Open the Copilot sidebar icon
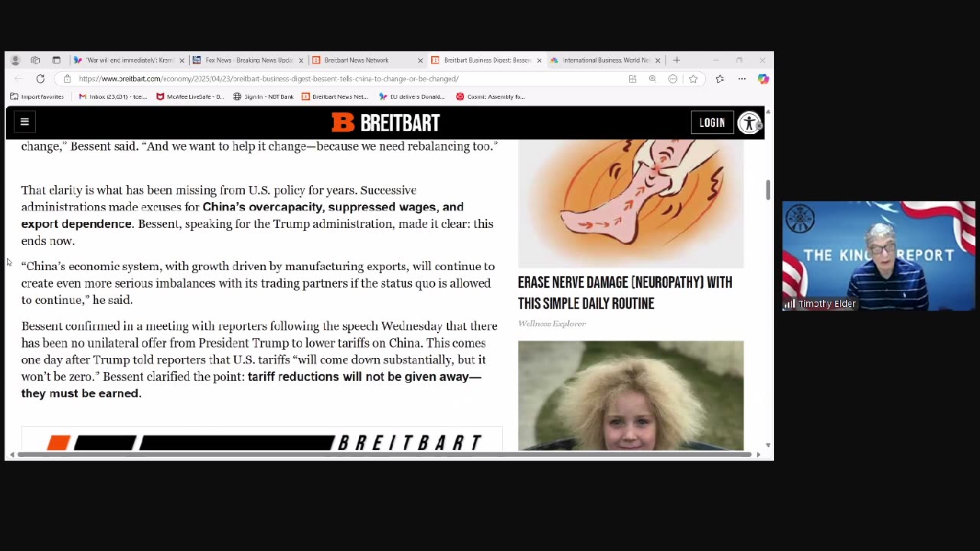980x551 pixels. (x=763, y=79)
